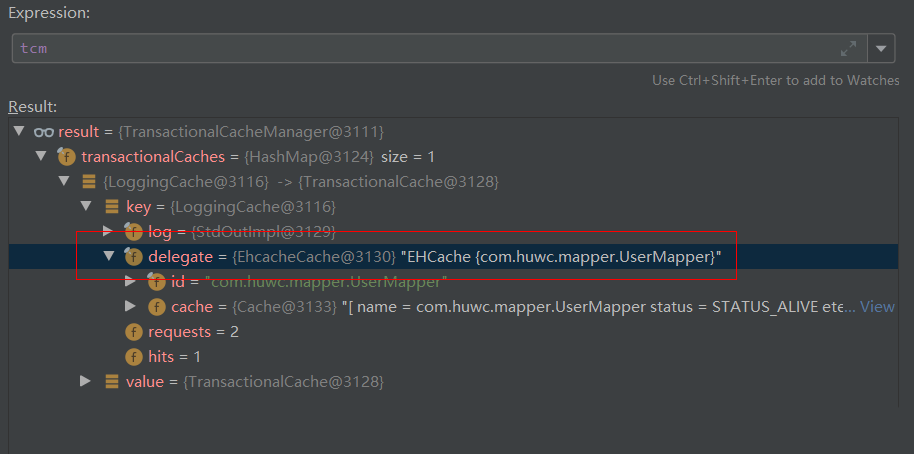Click the icon beside the key entry

[111, 207]
